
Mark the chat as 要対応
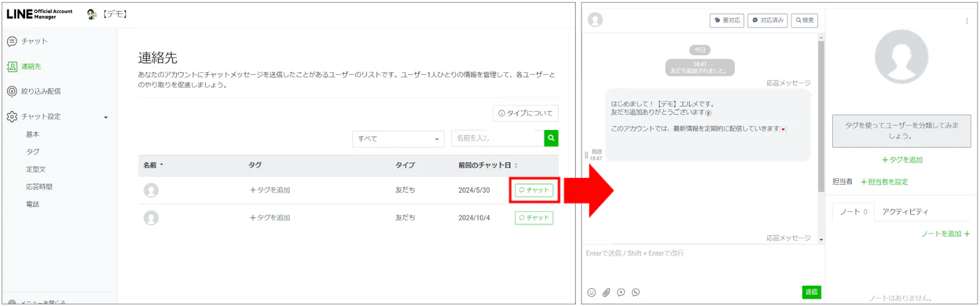point(727,20)
